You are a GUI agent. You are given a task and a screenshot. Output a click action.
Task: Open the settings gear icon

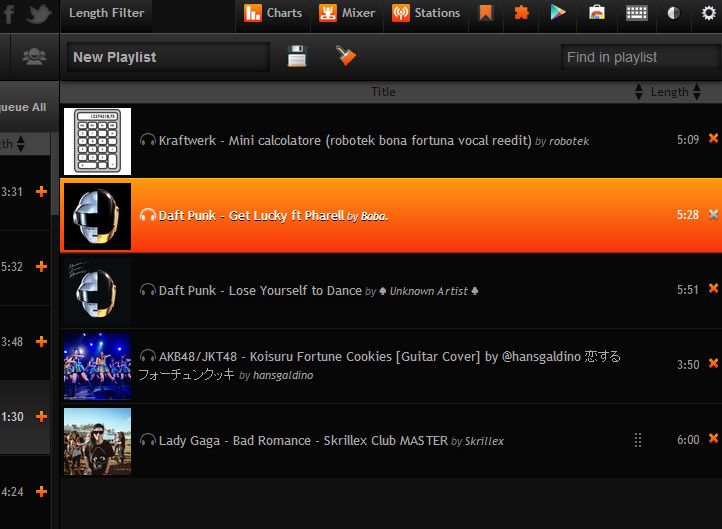[709, 13]
